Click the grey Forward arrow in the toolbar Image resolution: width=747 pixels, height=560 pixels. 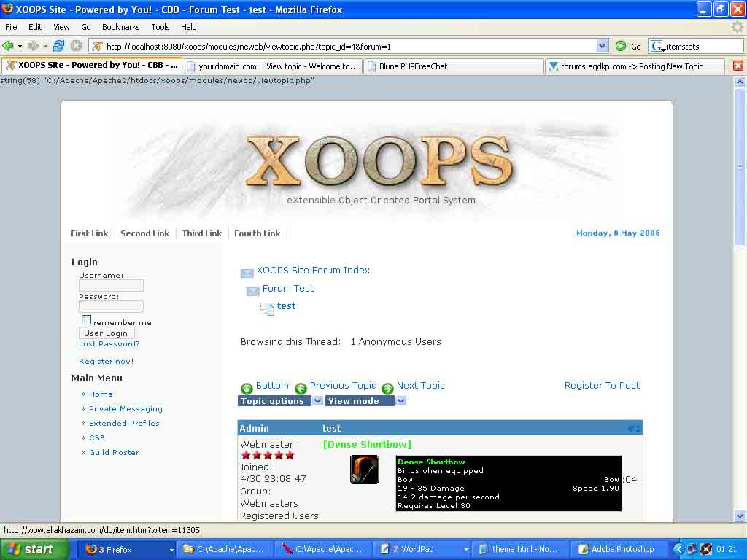point(33,46)
